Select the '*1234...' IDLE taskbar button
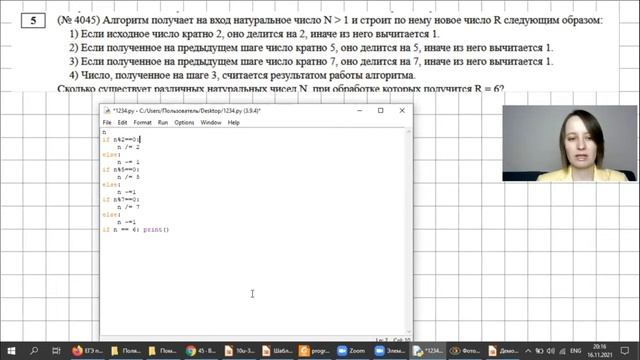640x360 pixels. tap(427, 351)
